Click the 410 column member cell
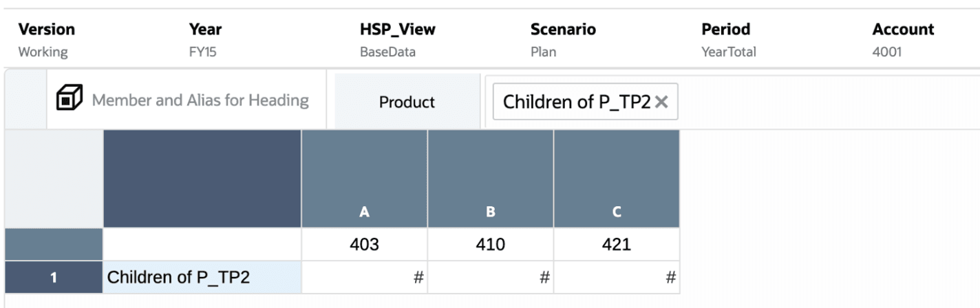This screenshot has height=308, width=980. coord(490,245)
